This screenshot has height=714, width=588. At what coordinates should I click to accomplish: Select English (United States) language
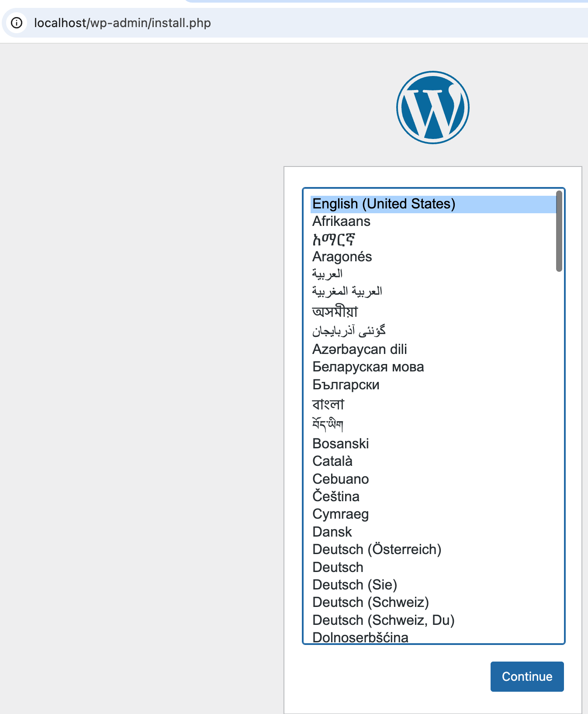384,204
